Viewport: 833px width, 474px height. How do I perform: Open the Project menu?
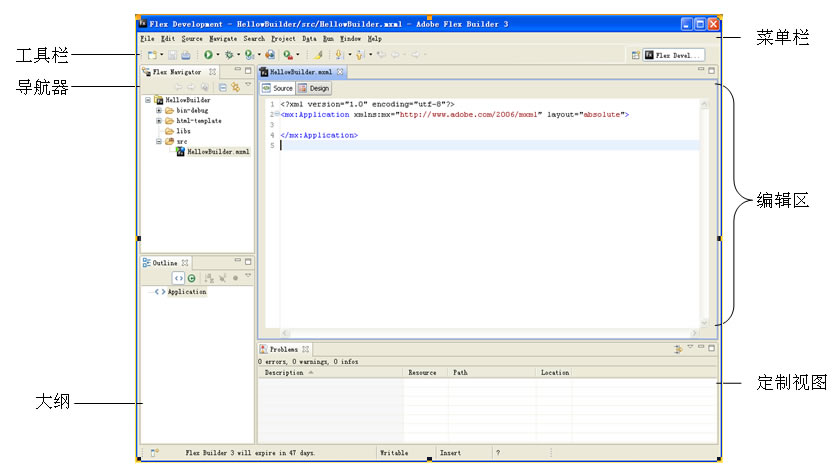(x=283, y=39)
